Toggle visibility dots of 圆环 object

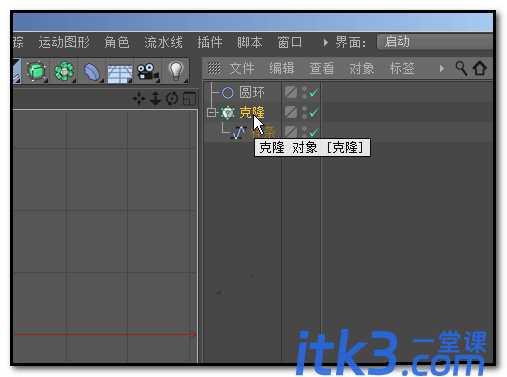tap(304, 92)
